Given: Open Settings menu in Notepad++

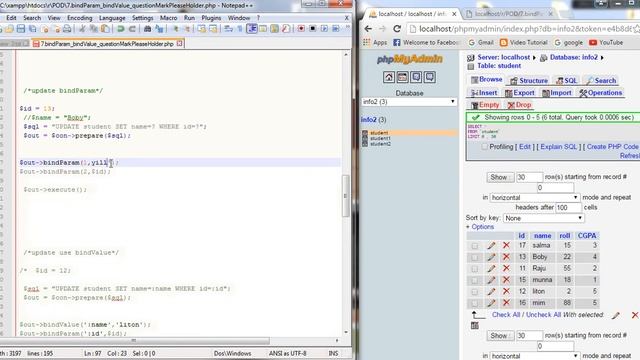Looking at the screenshot, I should 142,18.
